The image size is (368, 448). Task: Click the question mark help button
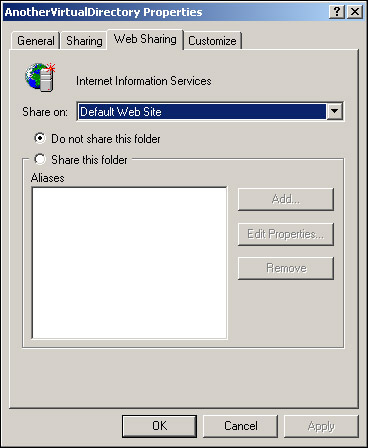[x=337, y=12]
